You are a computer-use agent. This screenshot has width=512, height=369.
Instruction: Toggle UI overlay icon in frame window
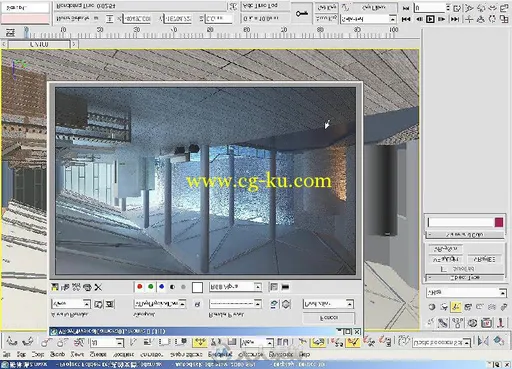274,287
